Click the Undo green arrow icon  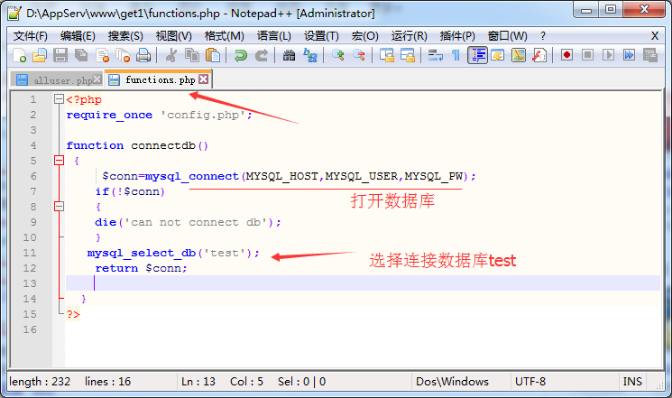point(240,55)
